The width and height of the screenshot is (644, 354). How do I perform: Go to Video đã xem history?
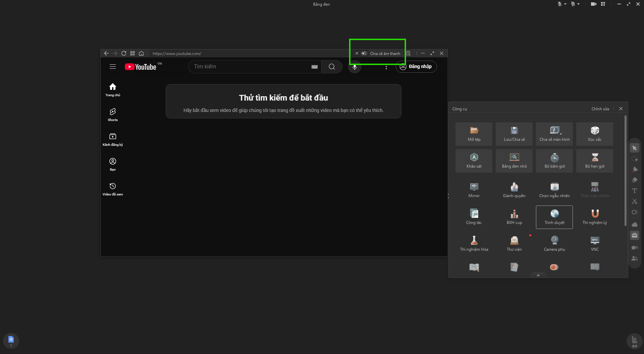(x=112, y=189)
